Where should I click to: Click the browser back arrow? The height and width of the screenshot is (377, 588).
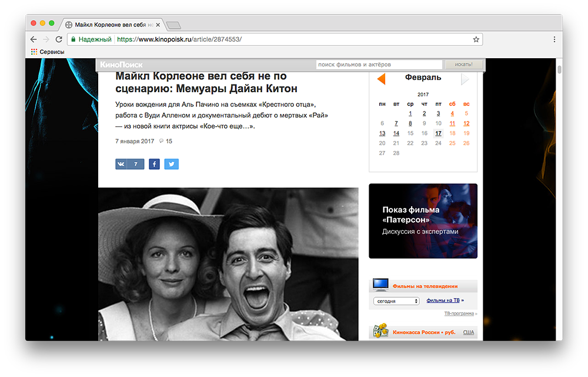[34, 39]
